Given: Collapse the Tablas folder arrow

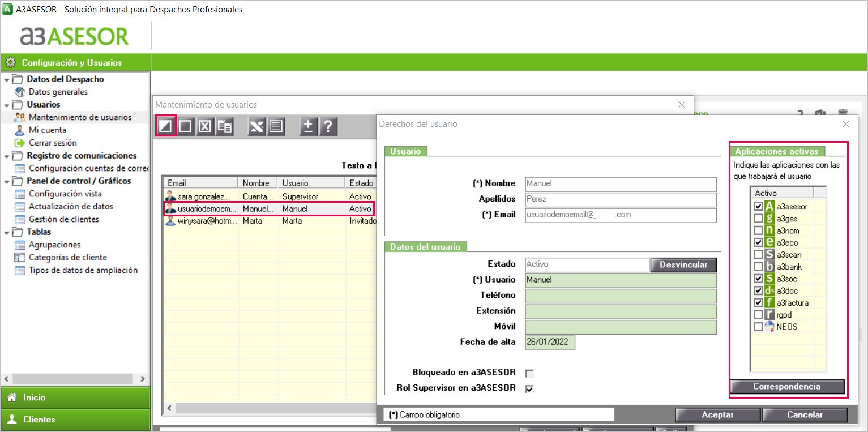Looking at the screenshot, I should coord(7,232).
